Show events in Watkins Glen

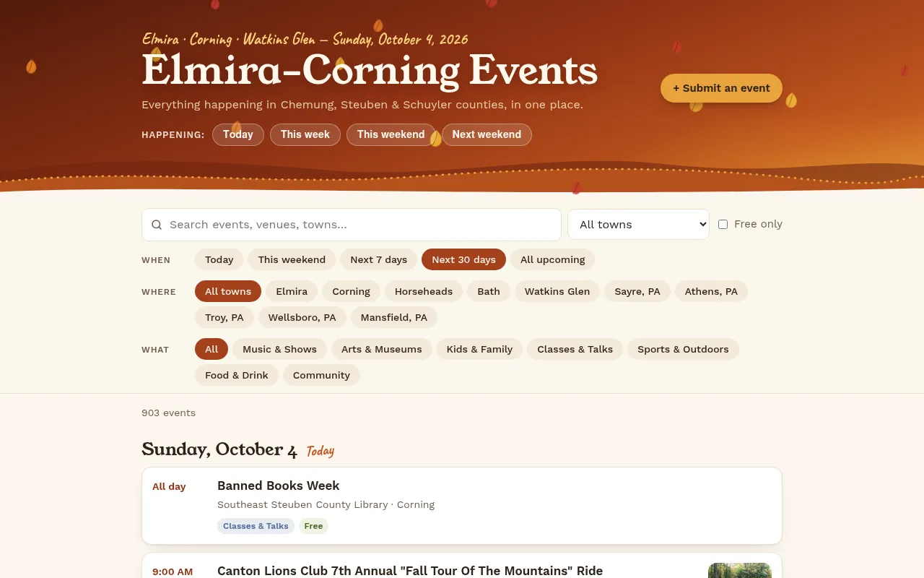pos(557,291)
